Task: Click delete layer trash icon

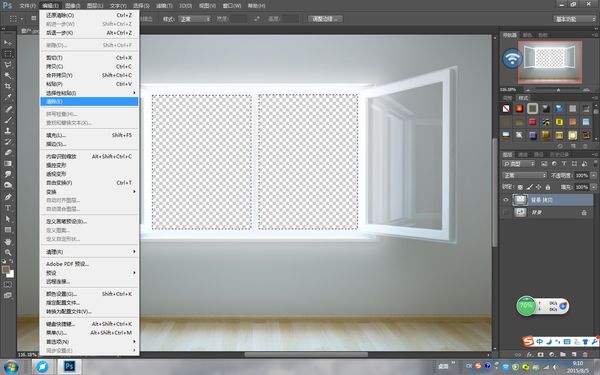Action: [x=585, y=355]
